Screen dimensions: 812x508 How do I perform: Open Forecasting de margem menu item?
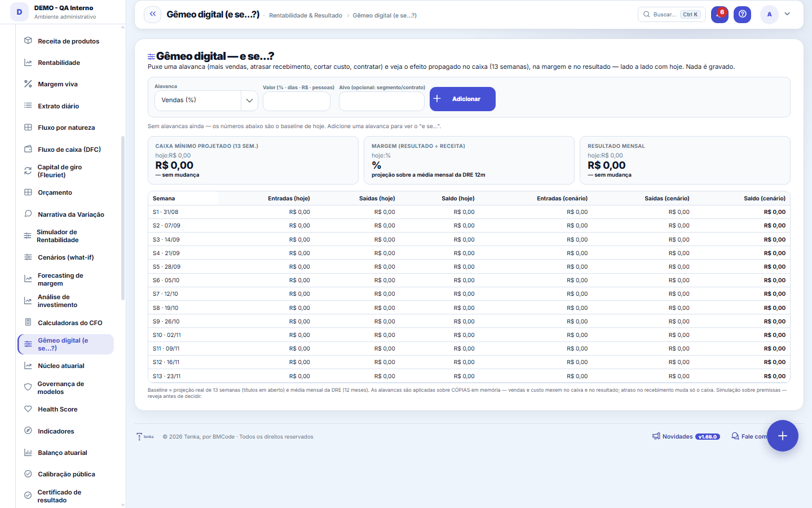point(66,279)
